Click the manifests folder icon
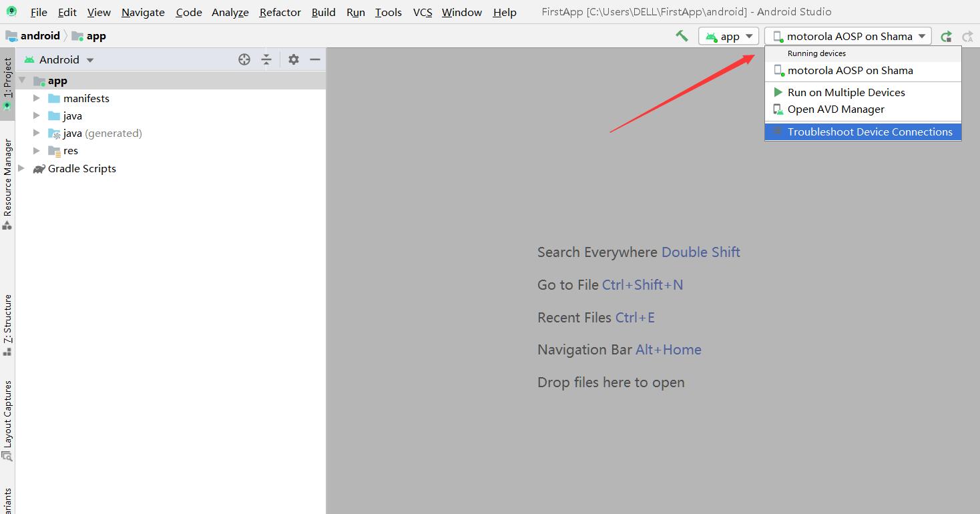 54,98
